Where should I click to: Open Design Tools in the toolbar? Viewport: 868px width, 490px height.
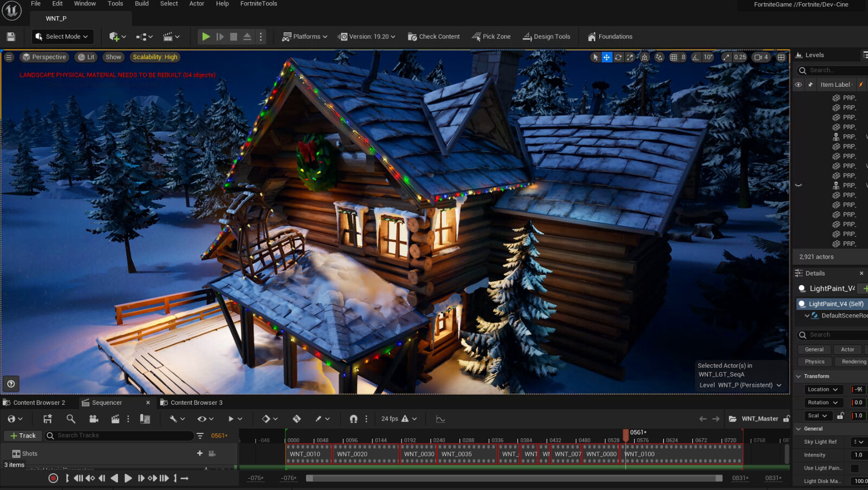click(547, 36)
